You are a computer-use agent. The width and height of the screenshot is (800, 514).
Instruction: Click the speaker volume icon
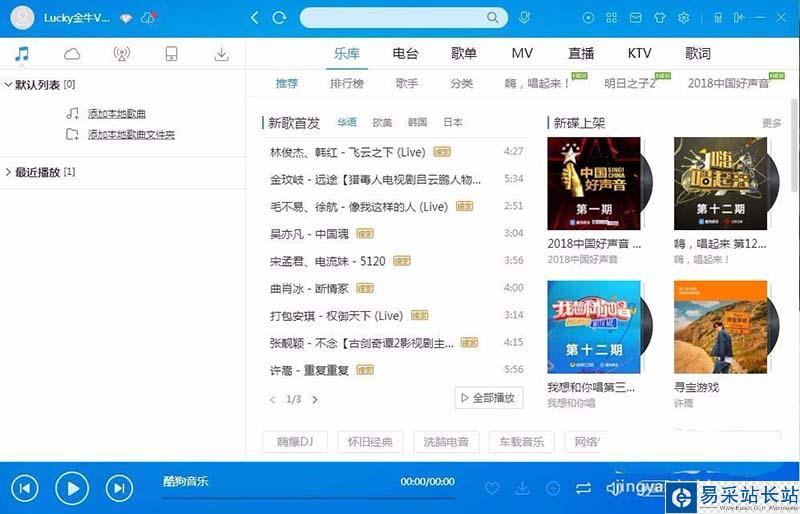tap(612, 488)
